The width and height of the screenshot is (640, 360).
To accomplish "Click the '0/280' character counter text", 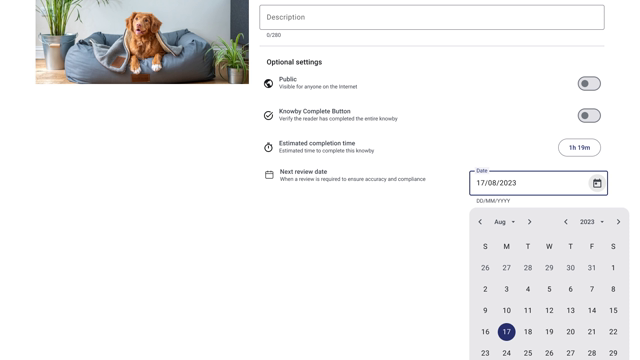I will [x=273, y=35].
